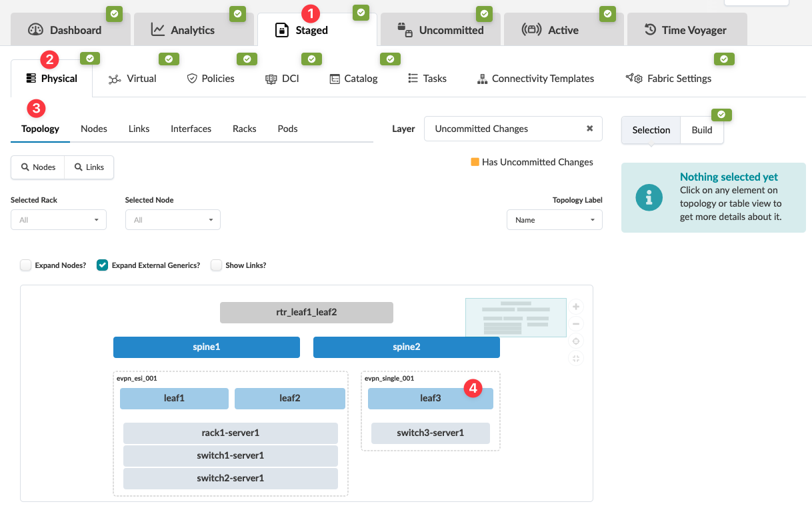Expand the Selected Node dropdown
This screenshot has height=508, width=812.
tap(173, 220)
